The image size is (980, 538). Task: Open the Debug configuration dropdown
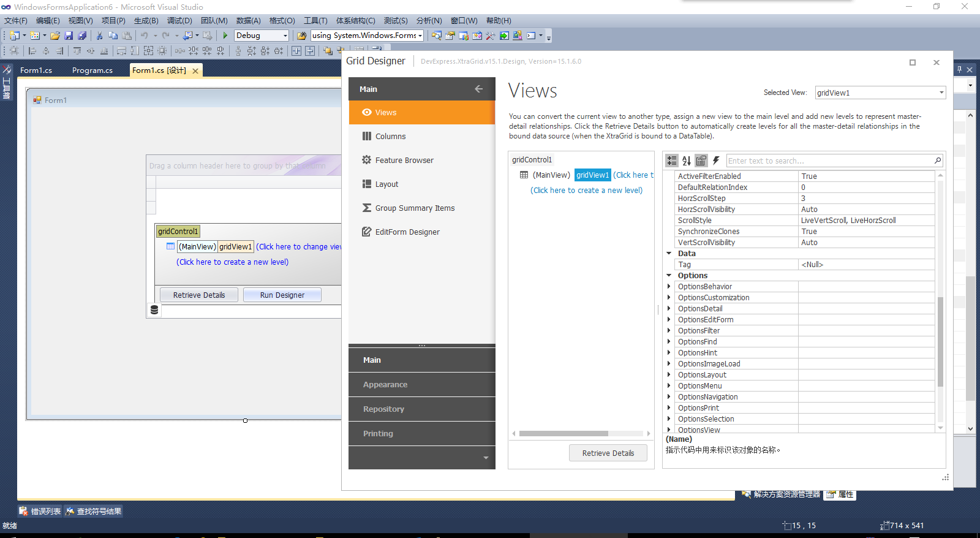(285, 36)
